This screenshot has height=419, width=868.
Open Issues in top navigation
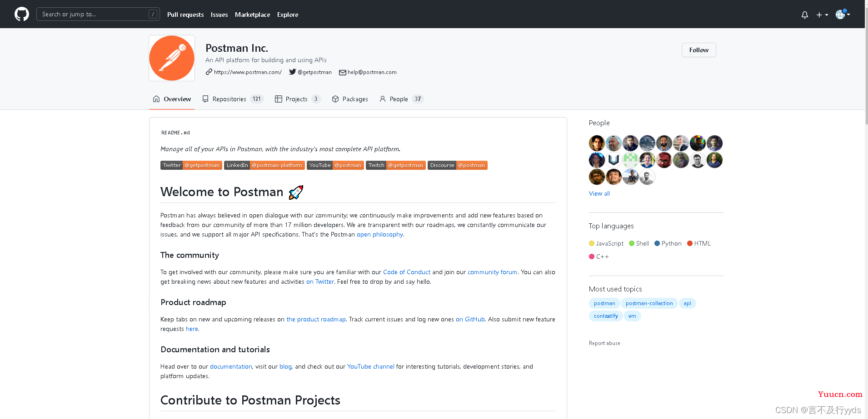(219, 15)
